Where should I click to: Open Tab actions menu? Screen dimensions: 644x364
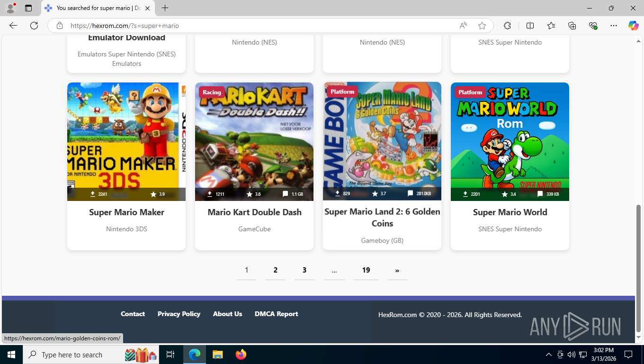28,8
